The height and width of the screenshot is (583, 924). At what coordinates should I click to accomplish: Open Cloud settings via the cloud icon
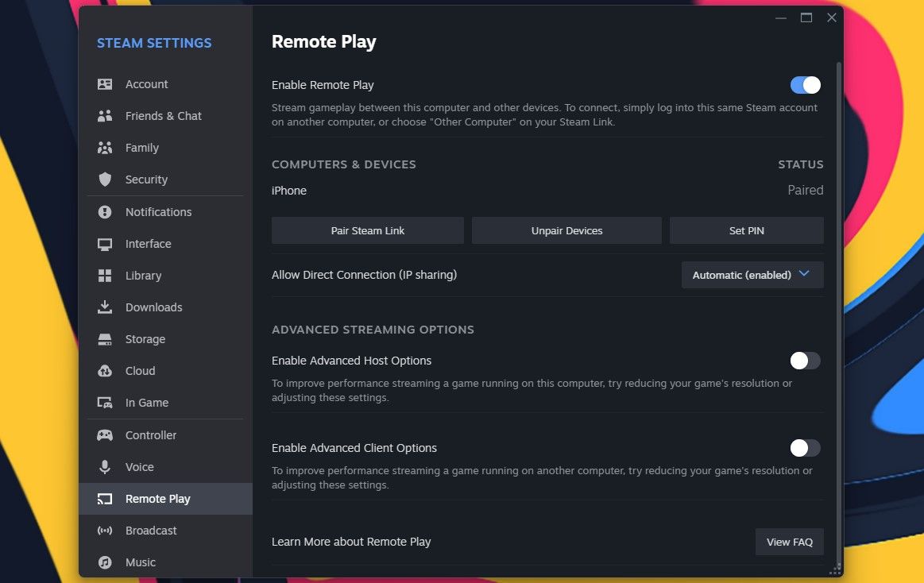point(106,370)
